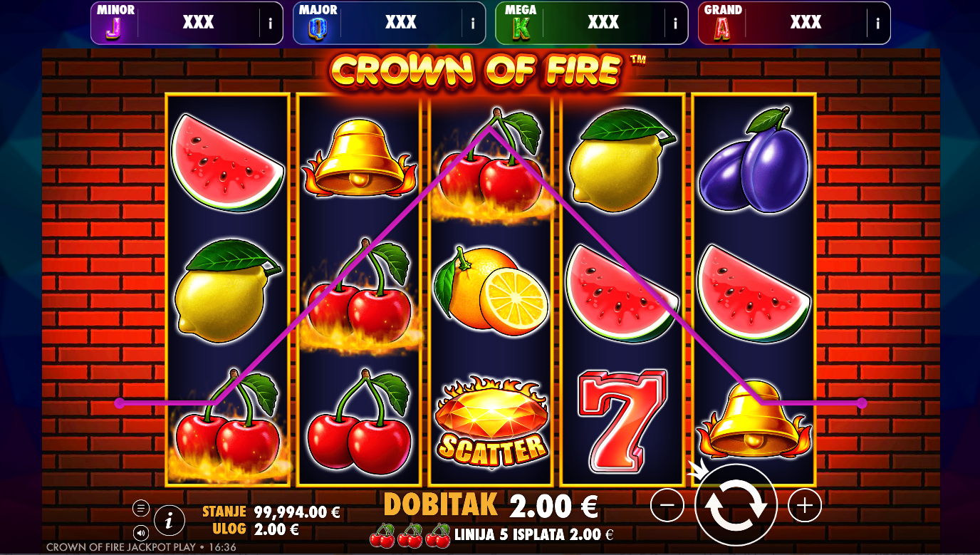Click the STANJE balance value
This screenshot has height=555, width=980.
[x=296, y=512]
